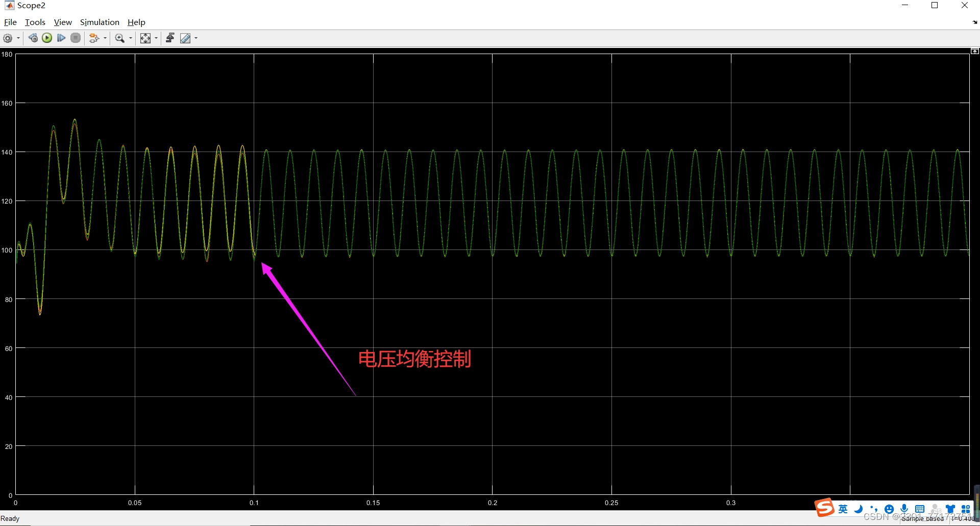
Task: Select the Zoom tool magnifier icon
Action: click(x=120, y=38)
